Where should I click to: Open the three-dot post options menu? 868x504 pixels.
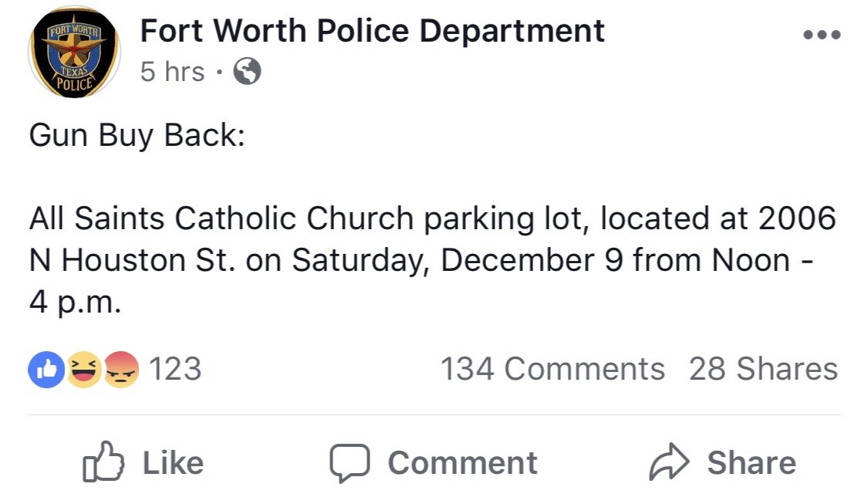pos(822,35)
